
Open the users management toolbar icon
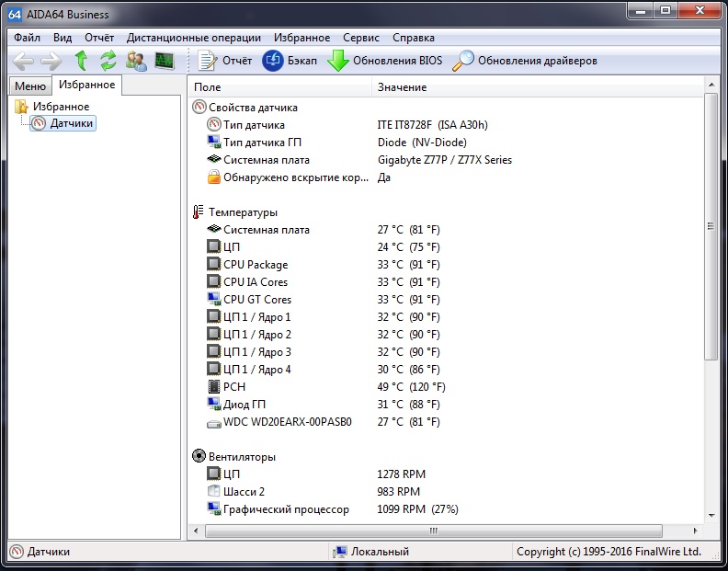(x=136, y=61)
